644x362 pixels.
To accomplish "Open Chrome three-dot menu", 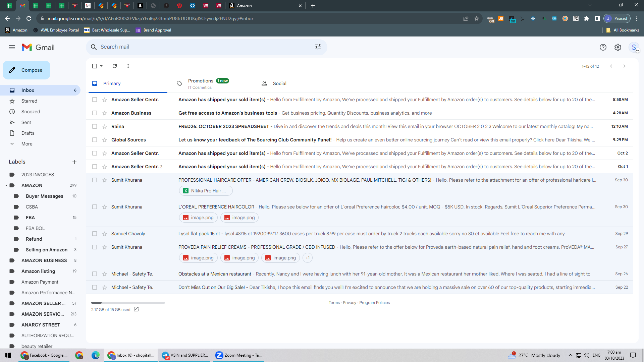I will [637, 18].
